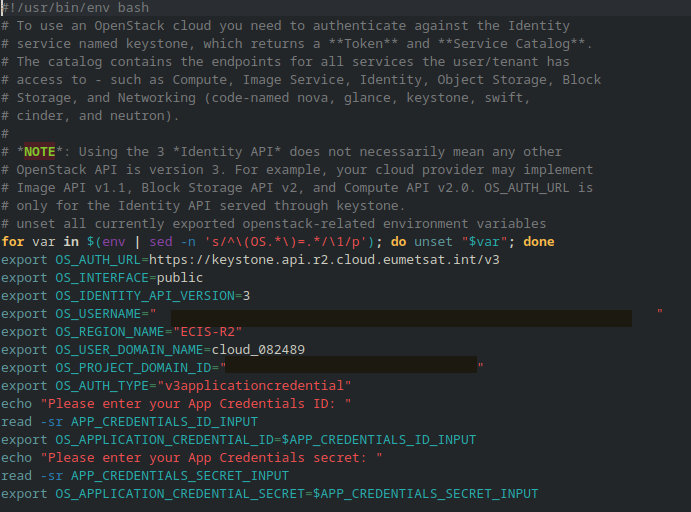Click the keystone URL value of OS_AUTH_URL

(x=324, y=260)
